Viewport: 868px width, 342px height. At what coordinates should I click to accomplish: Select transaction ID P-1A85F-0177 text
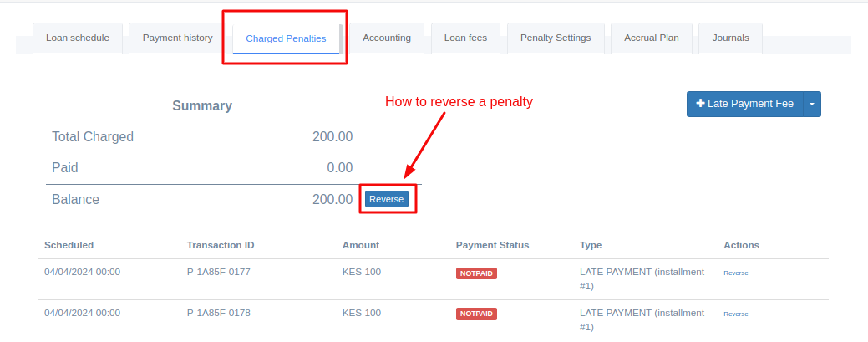219,272
